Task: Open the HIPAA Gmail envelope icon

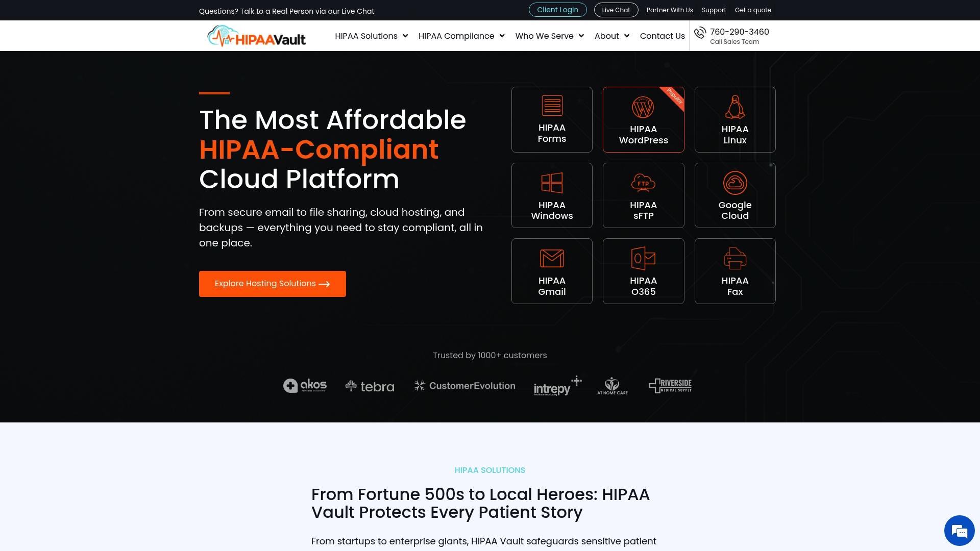Action: (552, 258)
